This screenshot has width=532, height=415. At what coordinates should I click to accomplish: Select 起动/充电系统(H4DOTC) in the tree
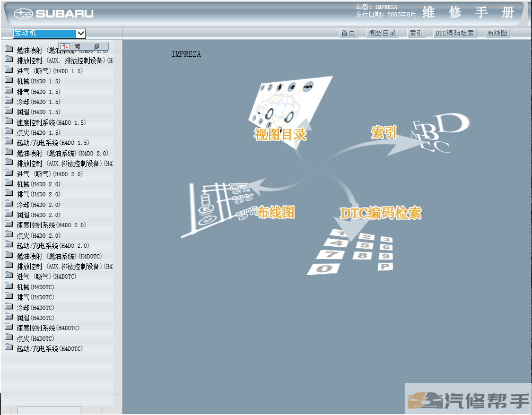[50, 349]
